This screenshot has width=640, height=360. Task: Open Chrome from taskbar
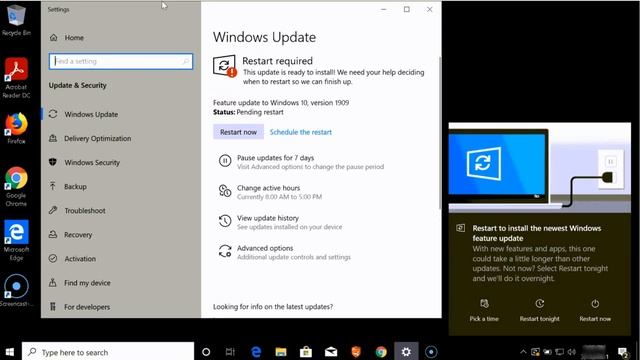[381, 352]
